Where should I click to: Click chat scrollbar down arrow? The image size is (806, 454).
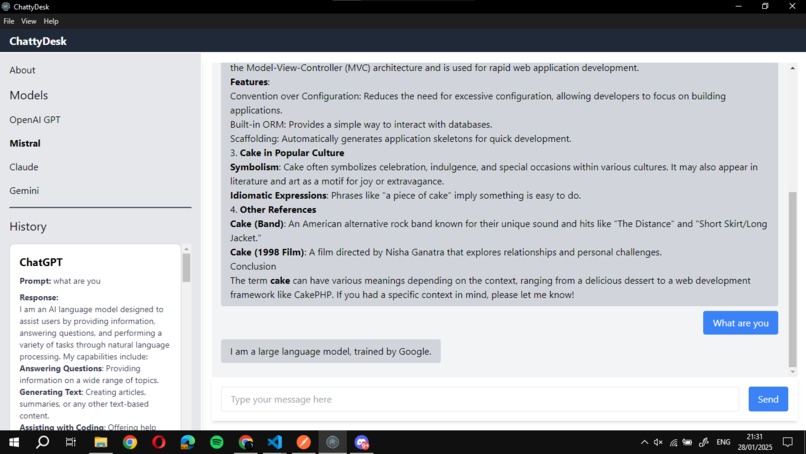pyautogui.click(x=792, y=372)
